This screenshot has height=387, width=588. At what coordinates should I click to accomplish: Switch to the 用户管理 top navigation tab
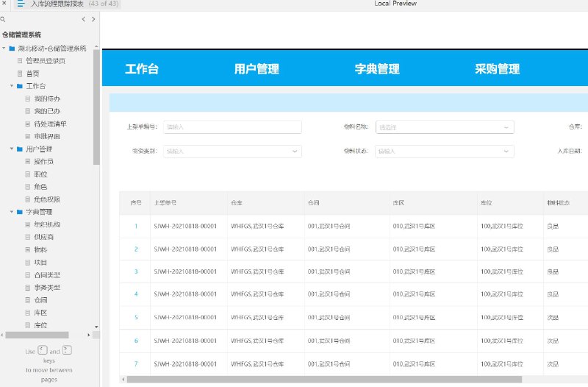[257, 69]
